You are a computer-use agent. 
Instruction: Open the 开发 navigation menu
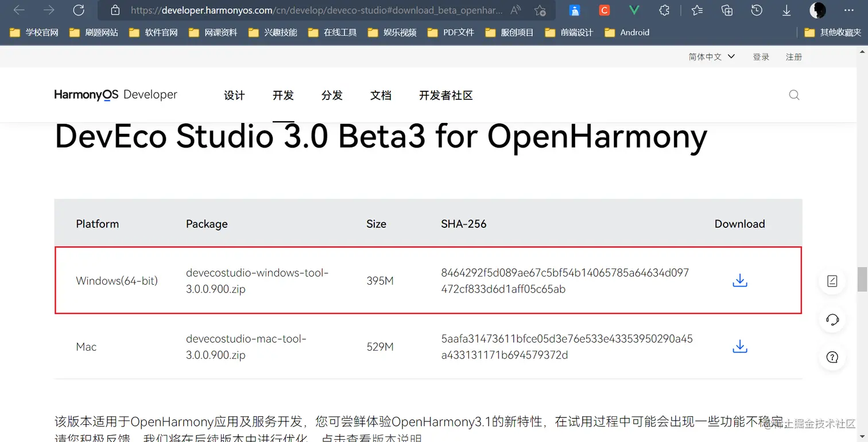click(283, 95)
